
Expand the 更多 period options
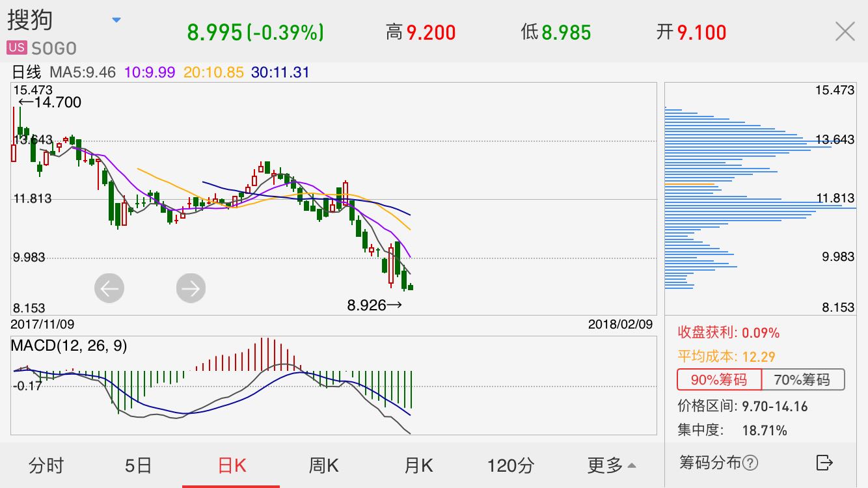point(612,465)
